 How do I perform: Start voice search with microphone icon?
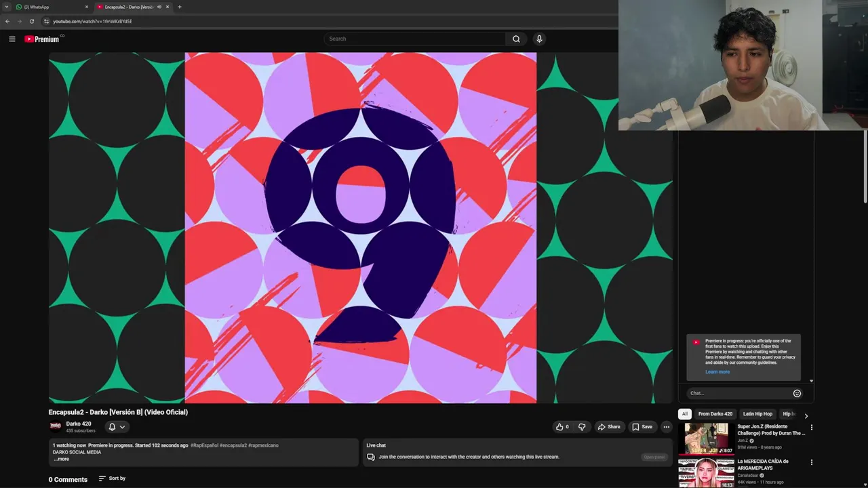[x=539, y=39]
